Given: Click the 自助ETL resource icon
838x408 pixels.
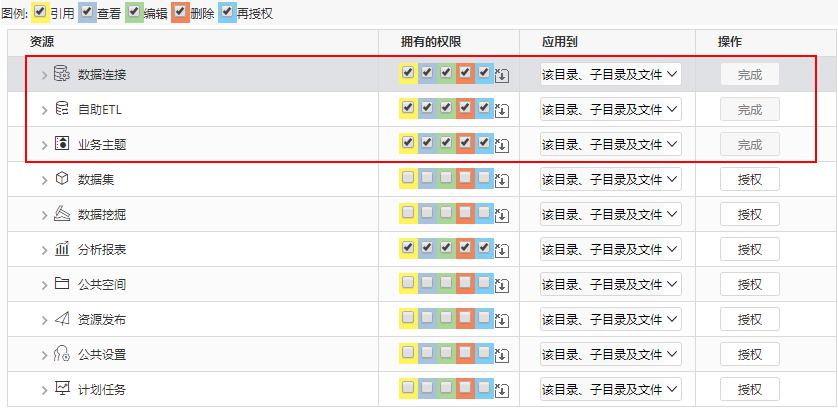Looking at the screenshot, I should pos(62,109).
